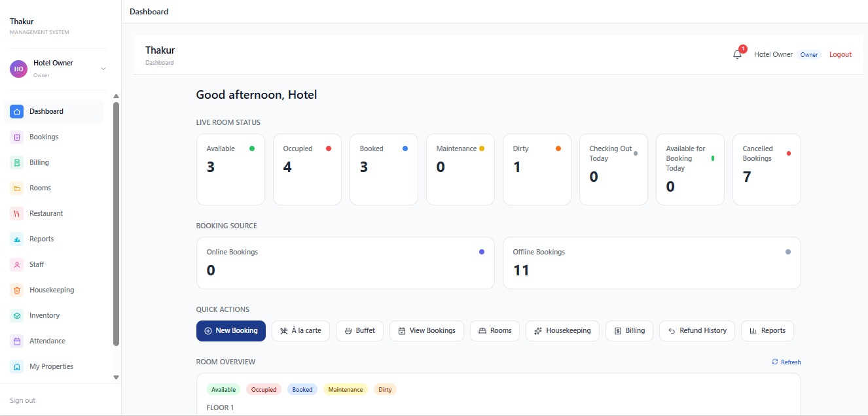Screen dimensions: 868x416
Task: Click the Rooms folder icon in sidebar
Action: 17,188
